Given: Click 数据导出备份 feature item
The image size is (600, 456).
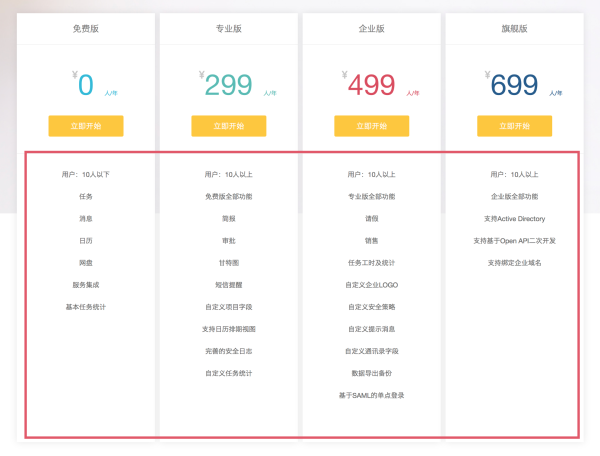Looking at the screenshot, I should (x=372, y=373).
